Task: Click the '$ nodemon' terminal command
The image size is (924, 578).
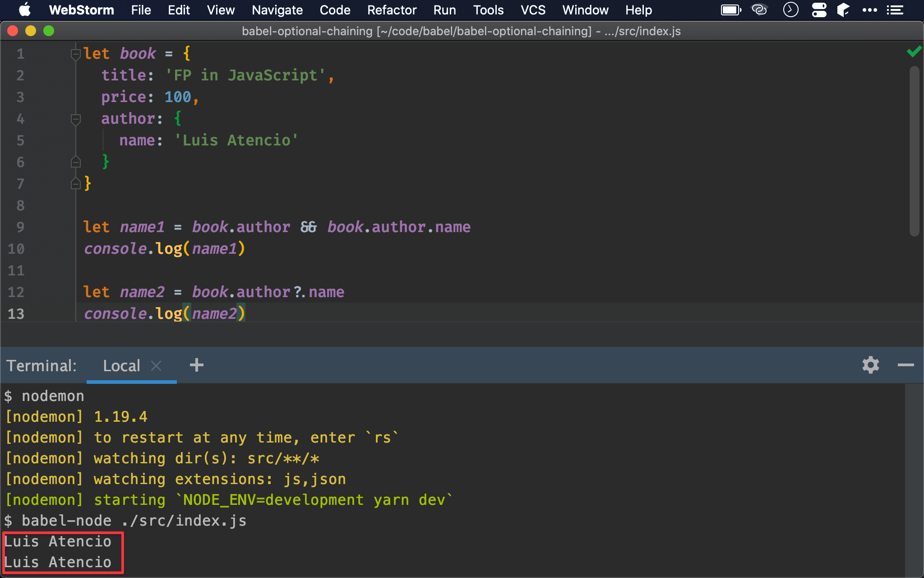Action: point(44,396)
